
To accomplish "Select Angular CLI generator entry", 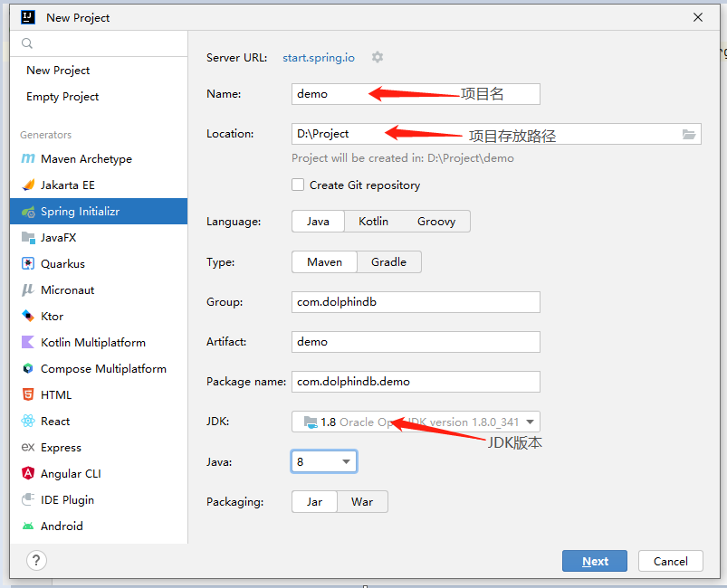I will pos(99,473).
